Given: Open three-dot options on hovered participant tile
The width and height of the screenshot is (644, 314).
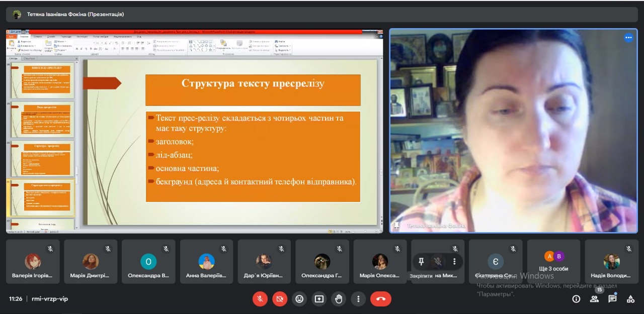Looking at the screenshot, I should (x=454, y=261).
